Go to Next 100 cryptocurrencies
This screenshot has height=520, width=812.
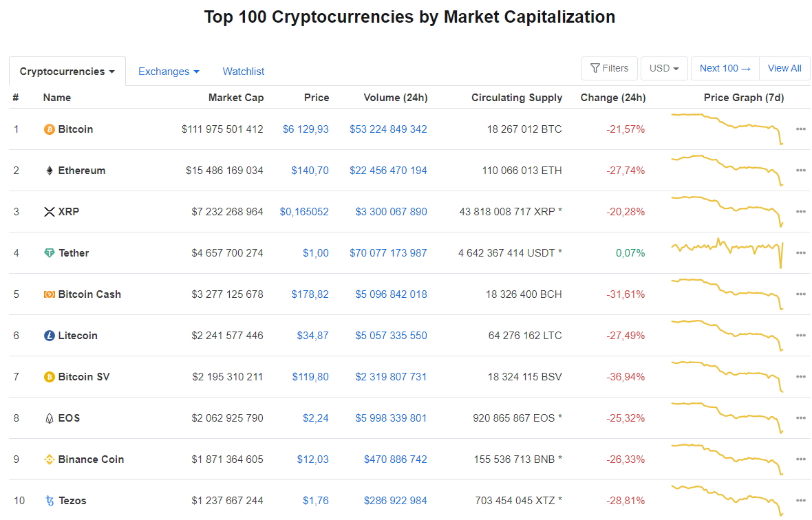[x=725, y=69]
